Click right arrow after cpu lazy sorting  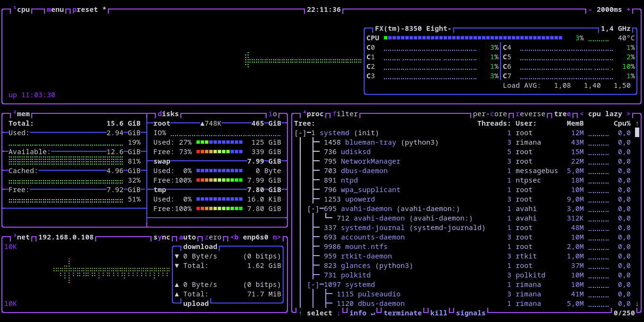[628, 114]
